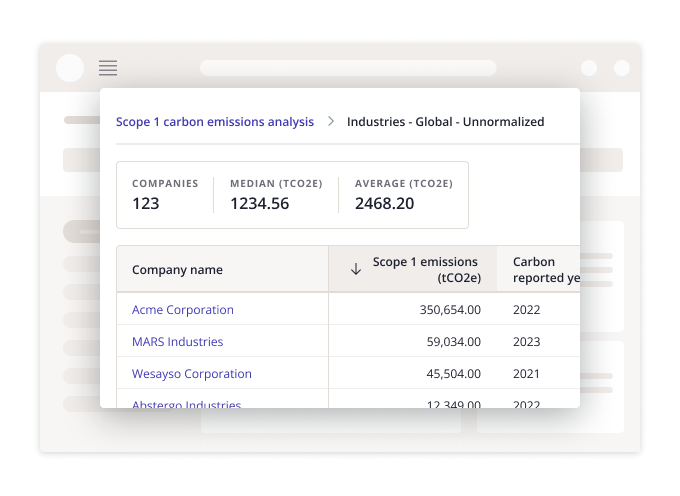Select the 350,654.00 emissions value
Viewport: 680px width, 496px height.
click(450, 310)
